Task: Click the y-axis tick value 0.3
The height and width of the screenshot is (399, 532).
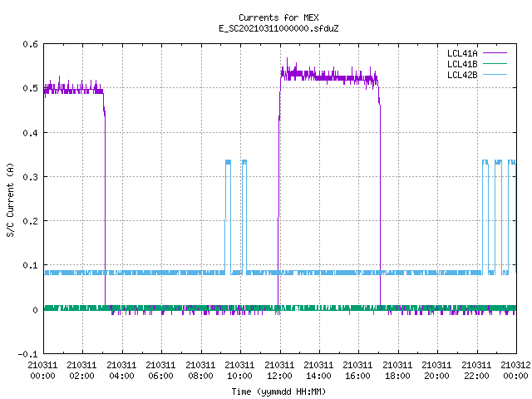Action: coord(30,177)
